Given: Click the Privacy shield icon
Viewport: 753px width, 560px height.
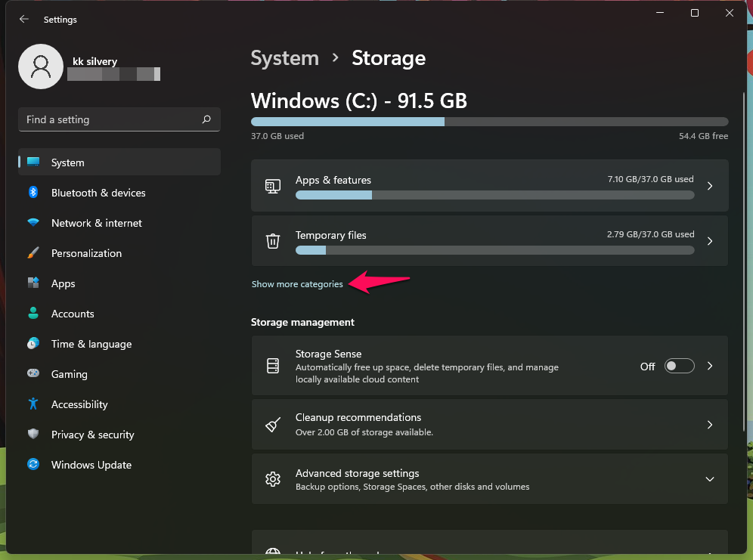Looking at the screenshot, I should (33, 434).
